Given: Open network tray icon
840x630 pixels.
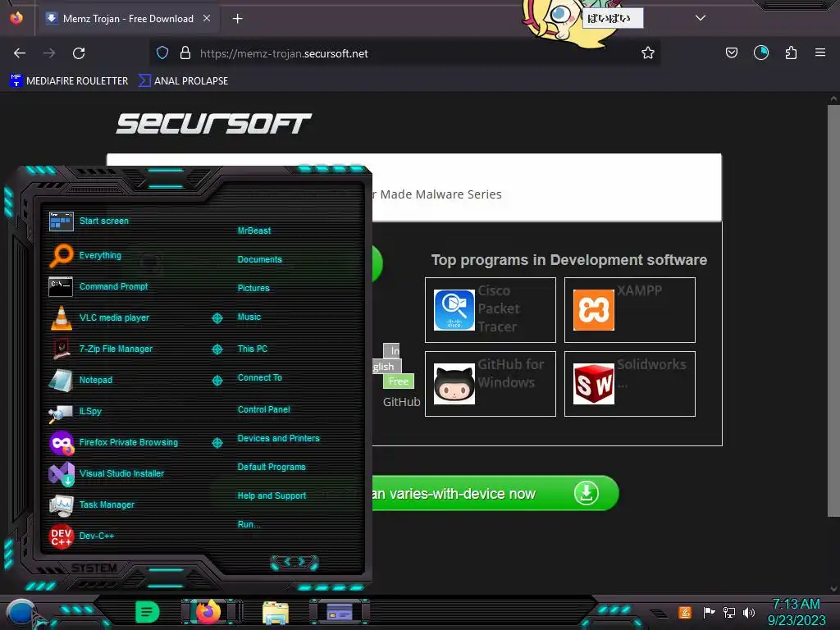Looking at the screenshot, I should 729,612.
